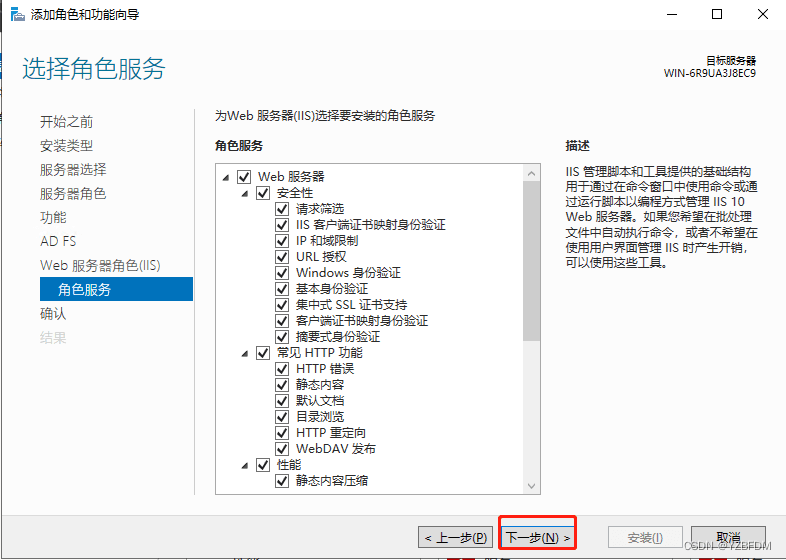
Task: Toggle 常见 HTTP 功能 checkbox
Action: pos(263,353)
